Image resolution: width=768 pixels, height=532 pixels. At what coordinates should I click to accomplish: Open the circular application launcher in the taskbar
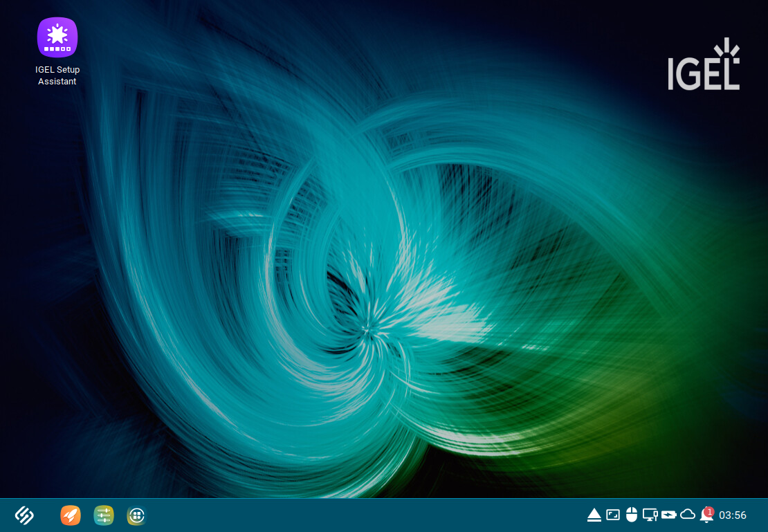(x=136, y=515)
